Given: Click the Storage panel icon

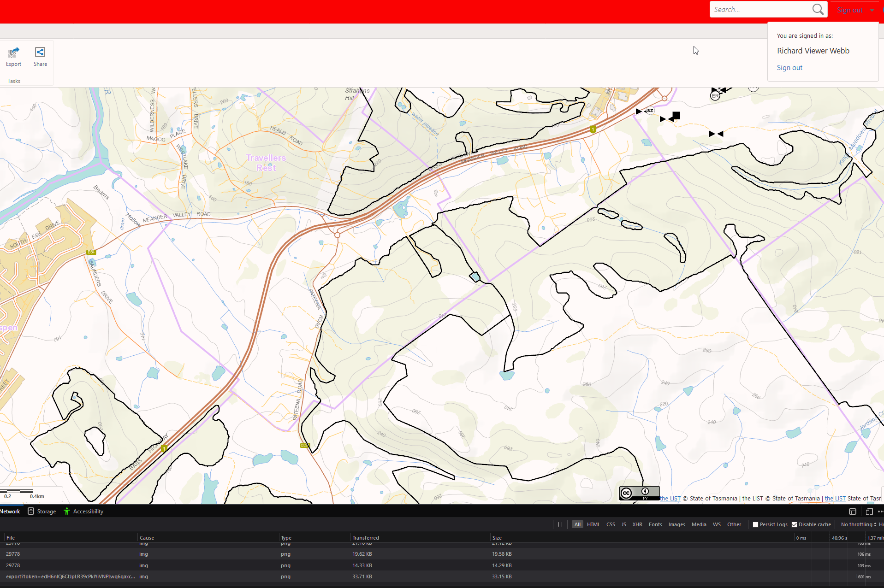Looking at the screenshot, I should coord(31,511).
